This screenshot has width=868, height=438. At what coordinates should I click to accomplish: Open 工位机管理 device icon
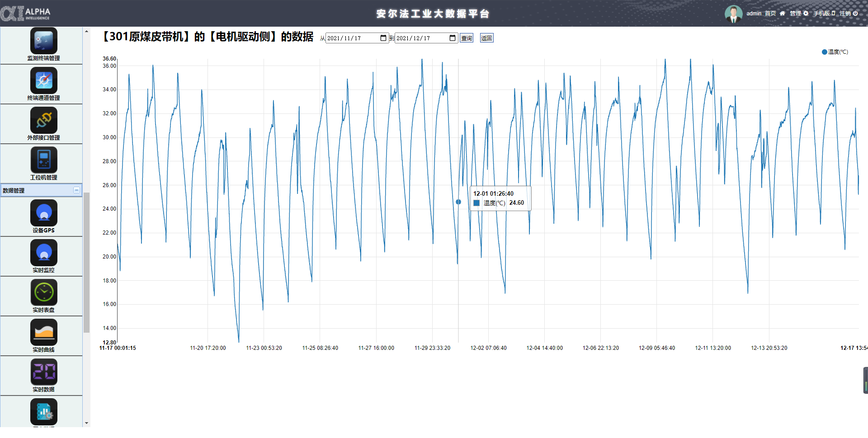(43, 160)
